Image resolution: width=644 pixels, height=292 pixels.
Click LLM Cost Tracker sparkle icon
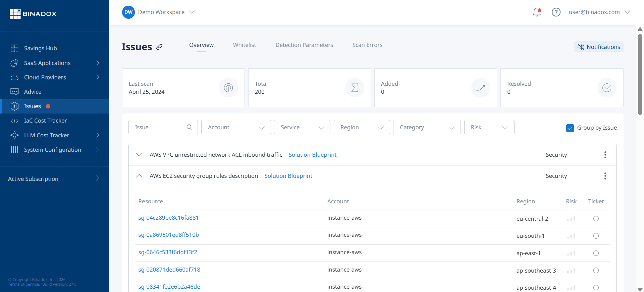(14, 135)
